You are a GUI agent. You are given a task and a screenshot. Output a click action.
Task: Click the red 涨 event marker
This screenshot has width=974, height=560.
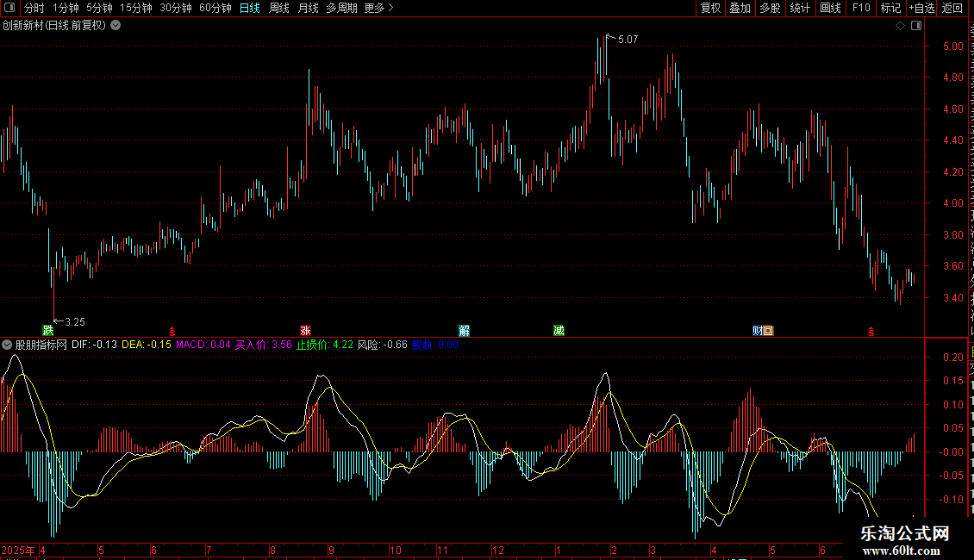305,330
